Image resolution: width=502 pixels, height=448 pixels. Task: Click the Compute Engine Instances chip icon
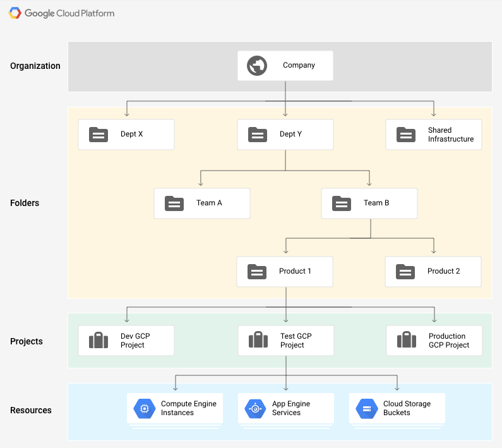tap(145, 409)
